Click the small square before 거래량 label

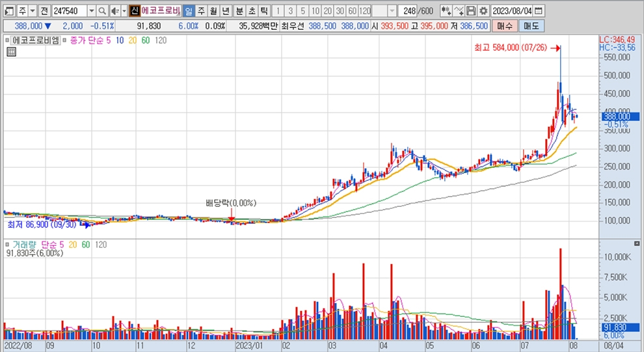tap(7, 245)
